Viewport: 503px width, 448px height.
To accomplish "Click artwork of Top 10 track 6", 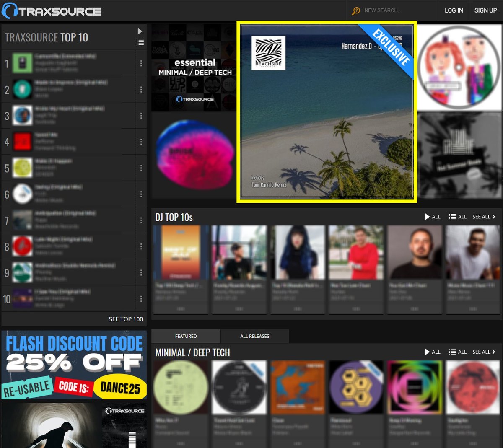I will click(x=22, y=194).
